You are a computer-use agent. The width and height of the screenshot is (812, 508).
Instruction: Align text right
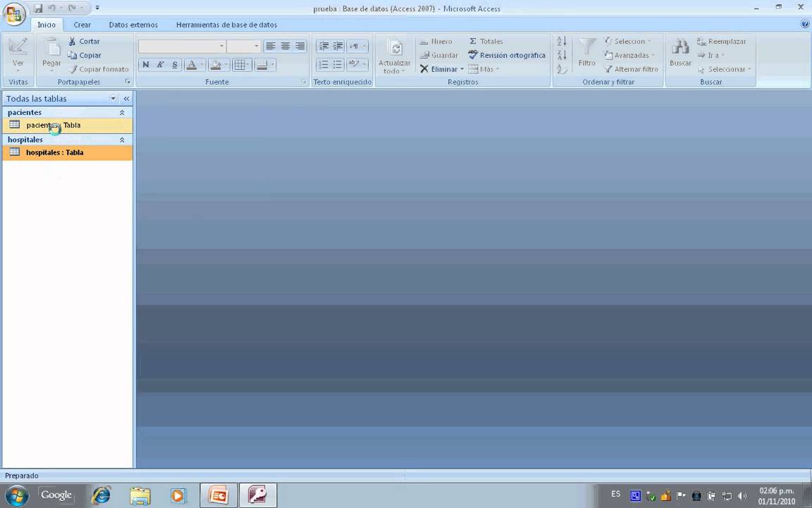[x=300, y=46]
